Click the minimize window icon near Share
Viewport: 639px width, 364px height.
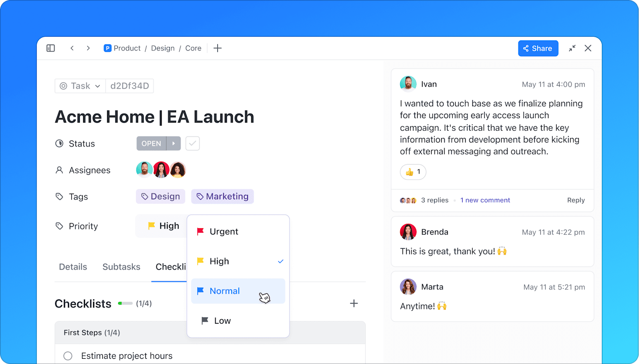pyautogui.click(x=572, y=48)
